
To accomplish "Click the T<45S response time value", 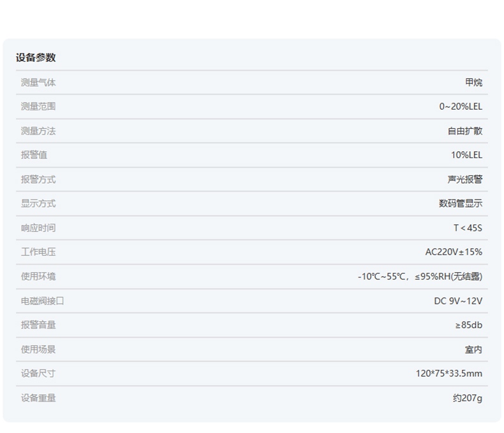I will [468, 228].
